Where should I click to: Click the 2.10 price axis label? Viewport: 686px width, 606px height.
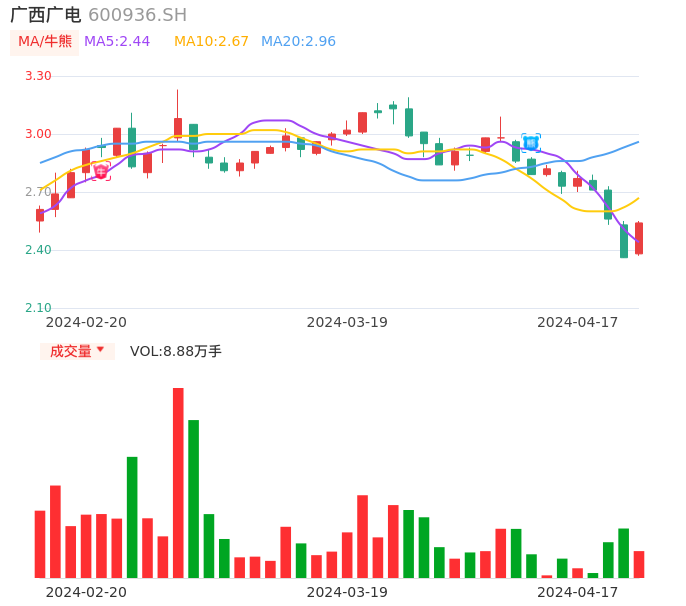pyautogui.click(x=38, y=308)
